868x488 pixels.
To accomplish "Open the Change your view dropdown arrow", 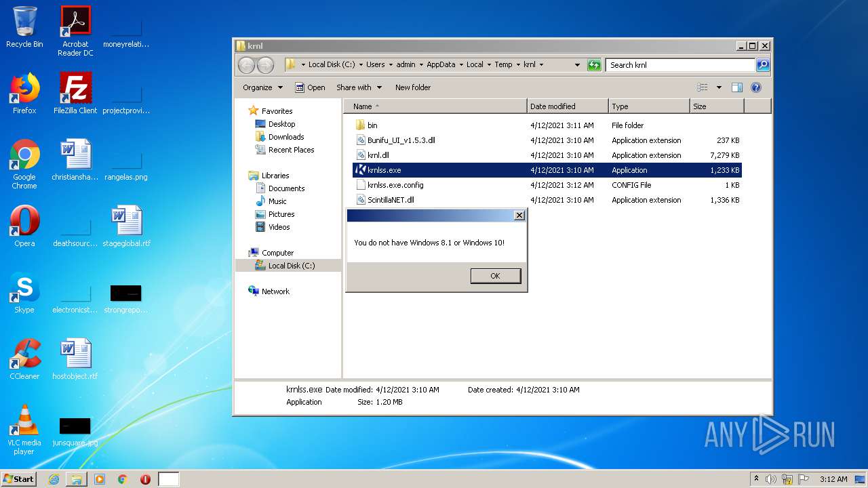I will click(719, 87).
